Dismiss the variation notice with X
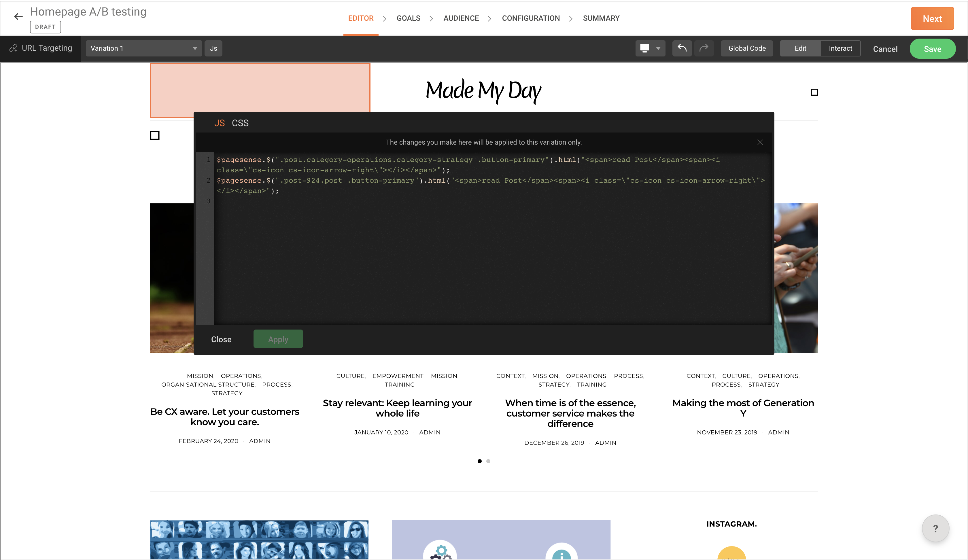Image resolution: width=968 pixels, height=560 pixels. click(x=760, y=143)
